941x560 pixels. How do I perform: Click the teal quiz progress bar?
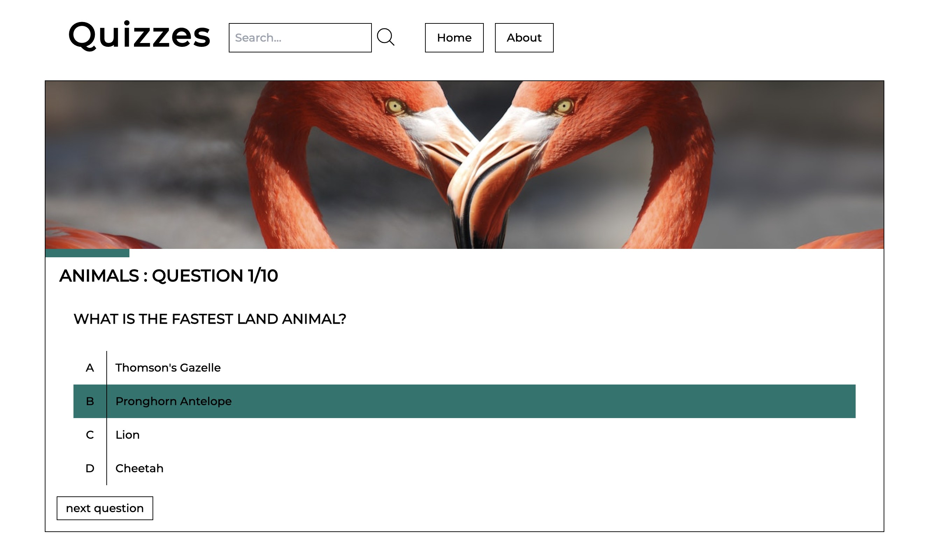click(x=87, y=253)
